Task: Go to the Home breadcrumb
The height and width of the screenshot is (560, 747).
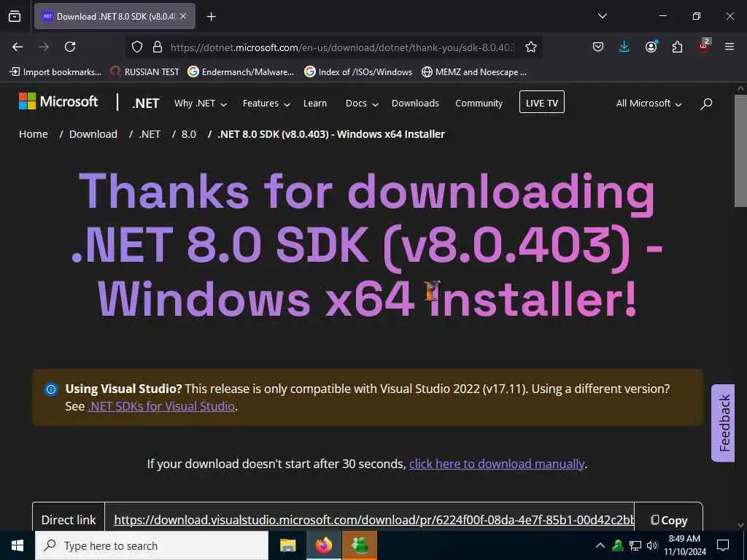Action: pos(34,134)
